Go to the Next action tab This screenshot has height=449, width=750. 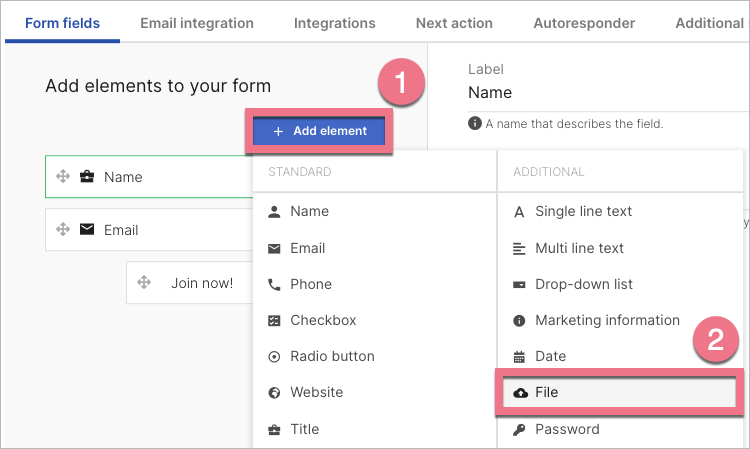(454, 23)
